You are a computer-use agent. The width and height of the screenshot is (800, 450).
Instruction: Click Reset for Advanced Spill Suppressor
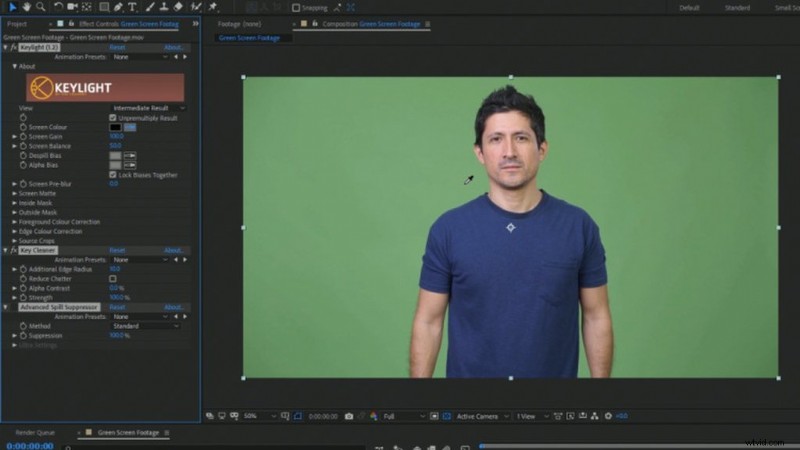(117, 307)
